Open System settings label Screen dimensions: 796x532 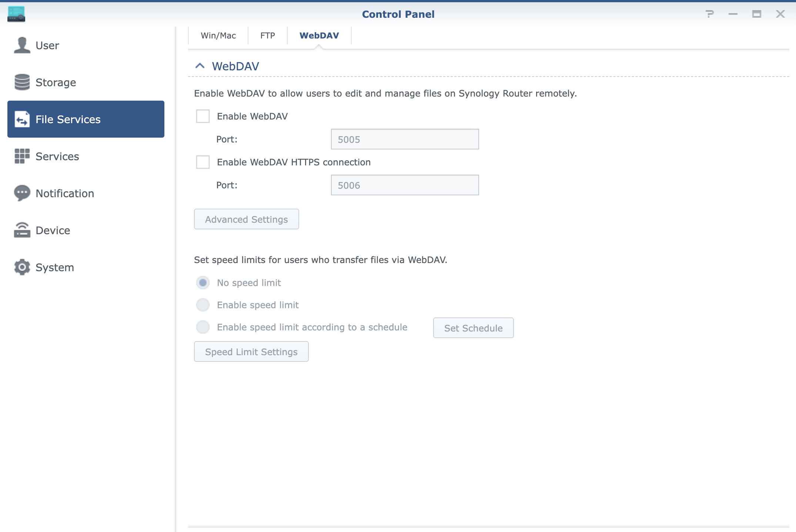(x=55, y=267)
